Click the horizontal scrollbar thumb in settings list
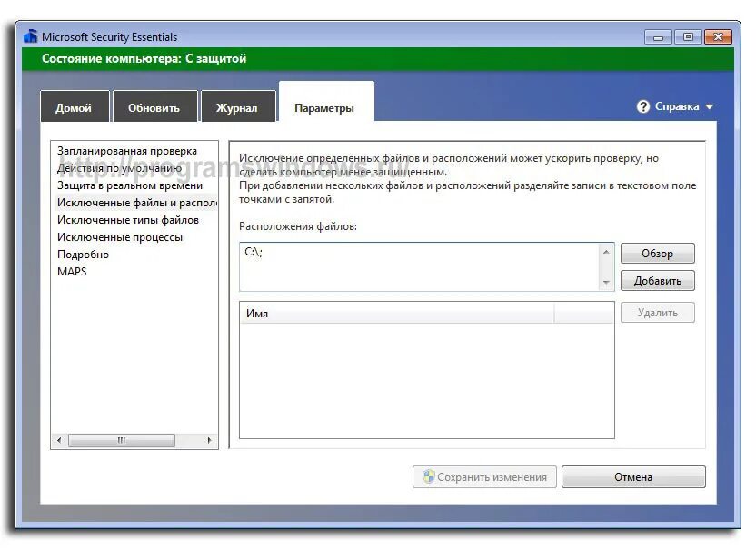This screenshot has width=756, height=550. [122, 440]
